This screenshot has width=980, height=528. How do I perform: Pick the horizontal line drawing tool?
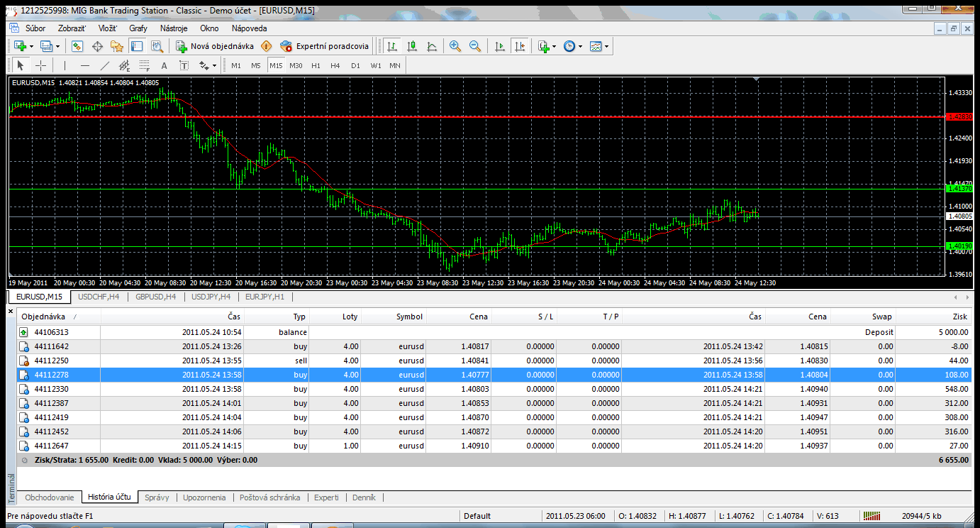coord(84,65)
